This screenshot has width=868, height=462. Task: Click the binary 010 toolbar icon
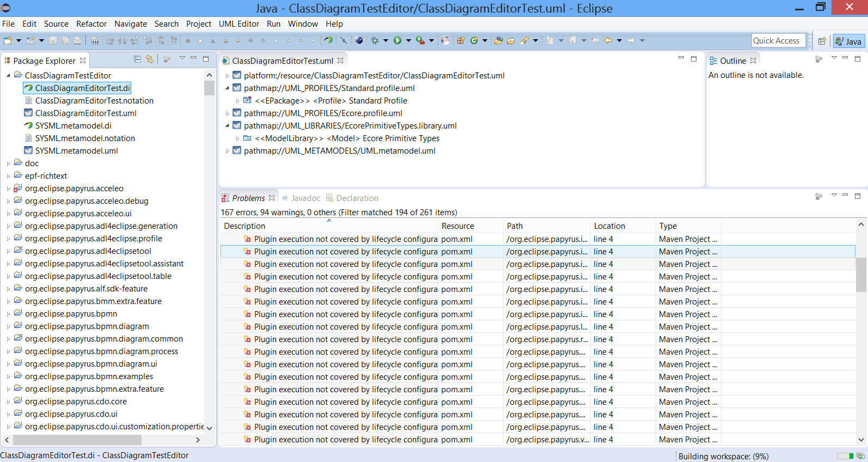(x=95, y=40)
